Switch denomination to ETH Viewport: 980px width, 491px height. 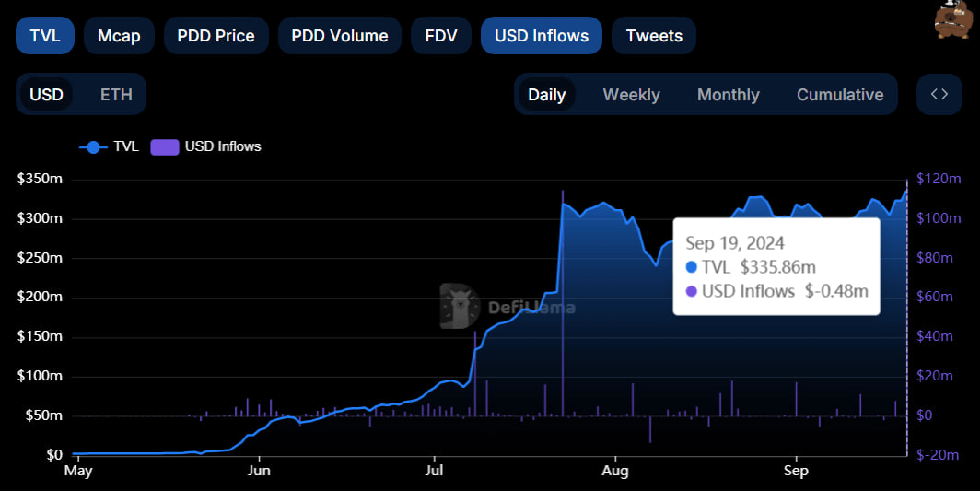[x=116, y=95]
